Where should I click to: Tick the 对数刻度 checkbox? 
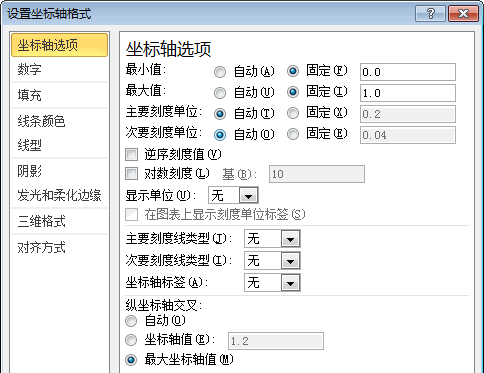click(131, 174)
